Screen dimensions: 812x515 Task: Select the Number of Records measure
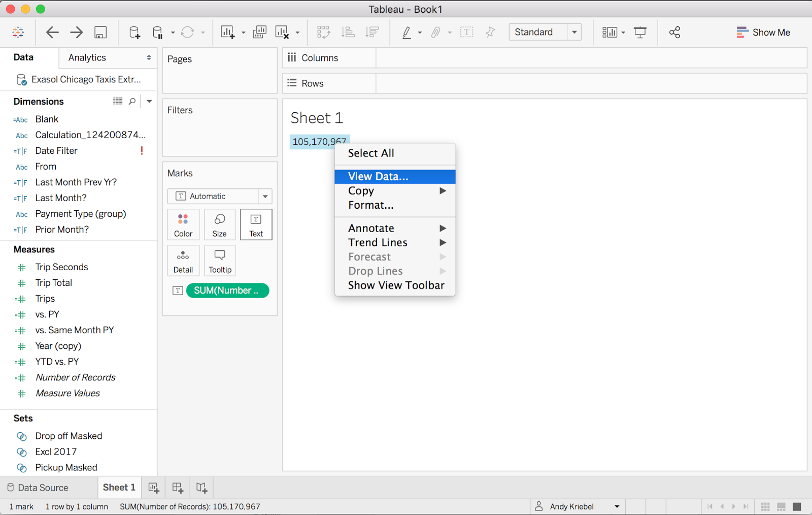pos(75,377)
